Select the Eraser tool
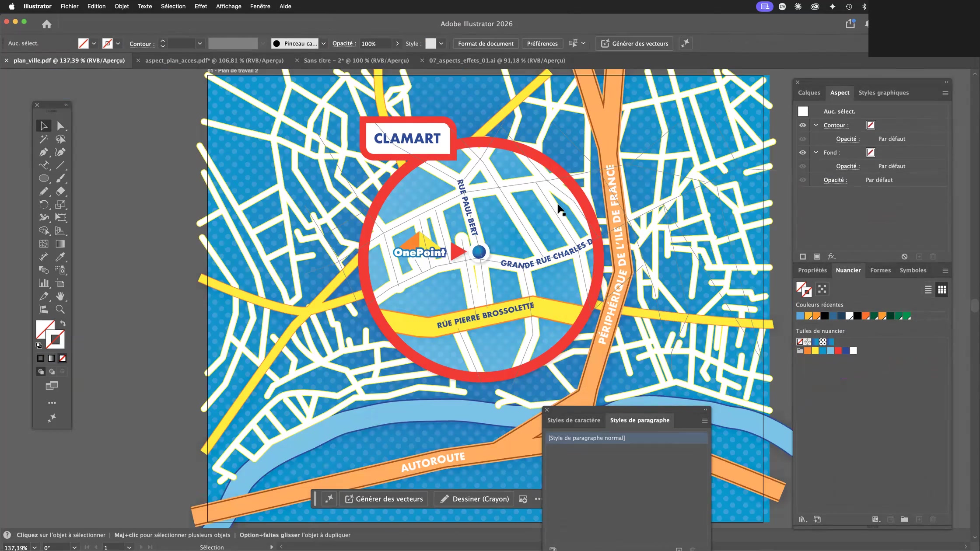 tap(60, 192)
